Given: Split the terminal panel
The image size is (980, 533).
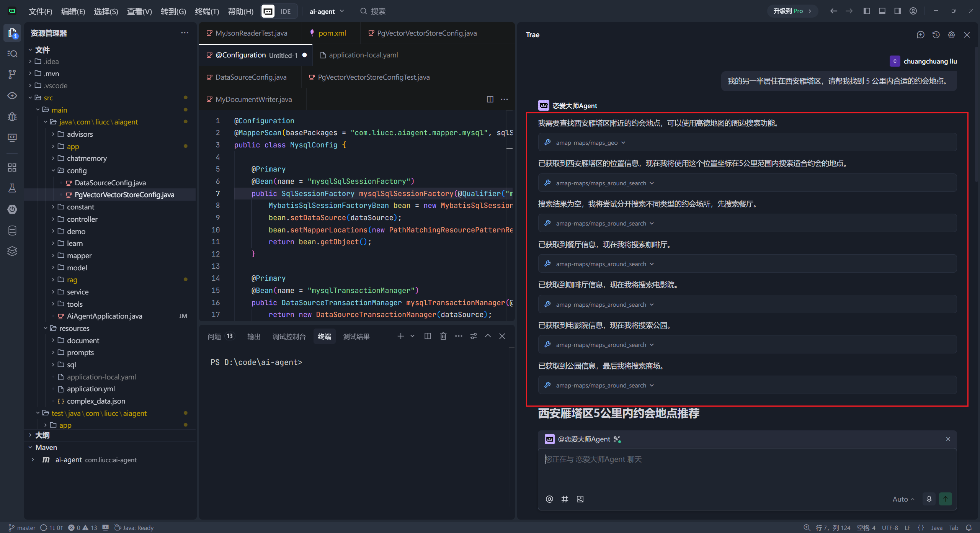Looking at the screenshot, I should 428,336.
